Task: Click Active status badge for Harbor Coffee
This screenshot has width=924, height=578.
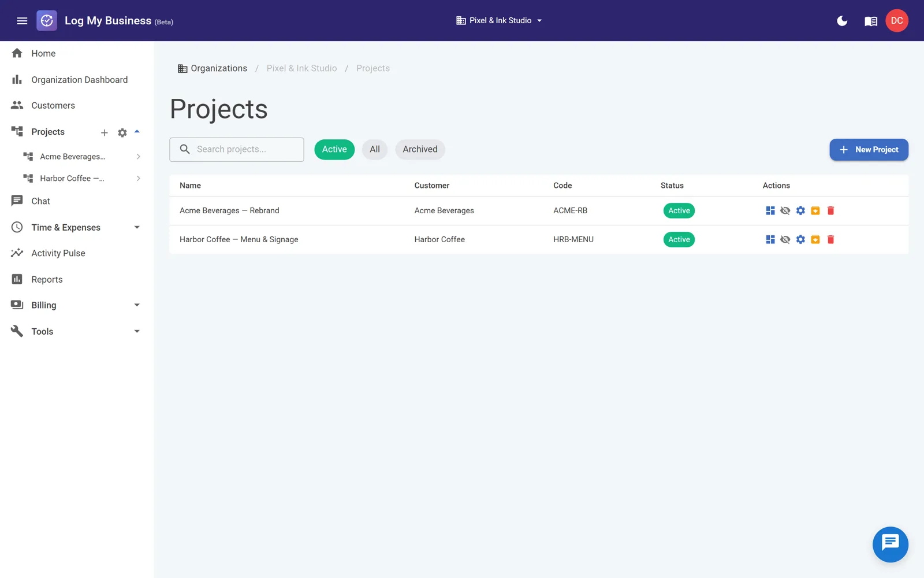Action: click(x=679, y=239)
